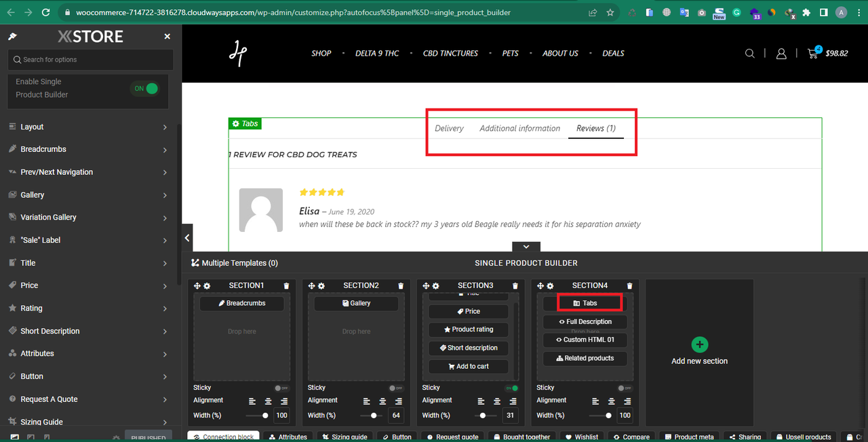Expand the Price options panel

[x=88, y=285]
